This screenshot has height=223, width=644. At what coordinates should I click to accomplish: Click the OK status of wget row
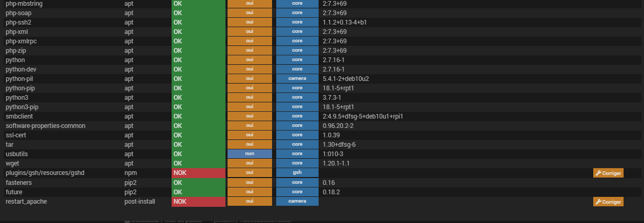(198, 163)
